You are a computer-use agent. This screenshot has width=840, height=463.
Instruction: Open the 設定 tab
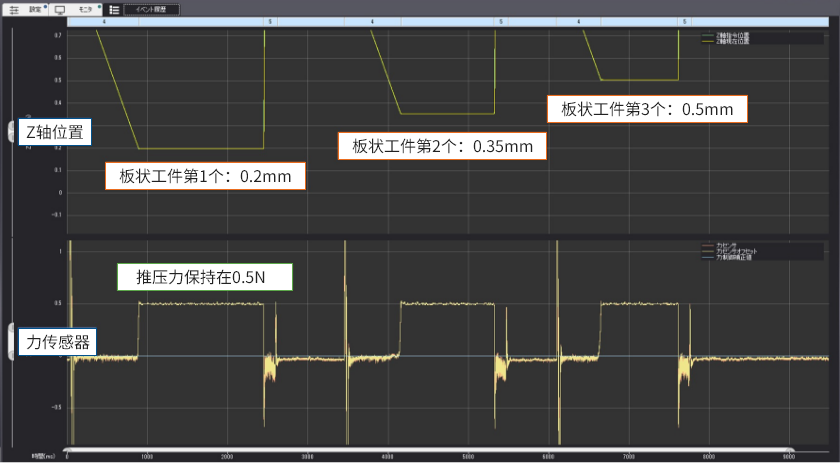pos(34,8)
